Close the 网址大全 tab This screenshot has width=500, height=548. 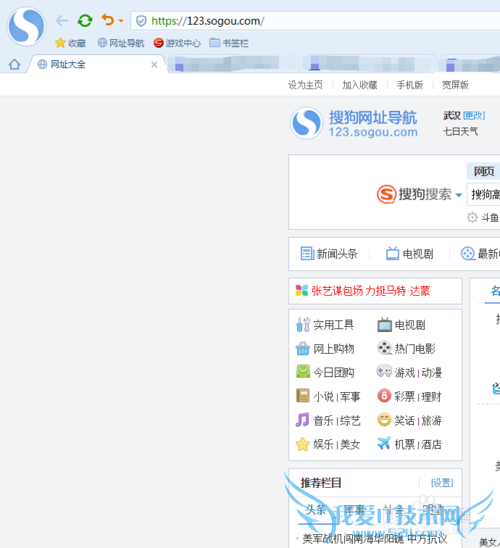(x=154, y=65)
